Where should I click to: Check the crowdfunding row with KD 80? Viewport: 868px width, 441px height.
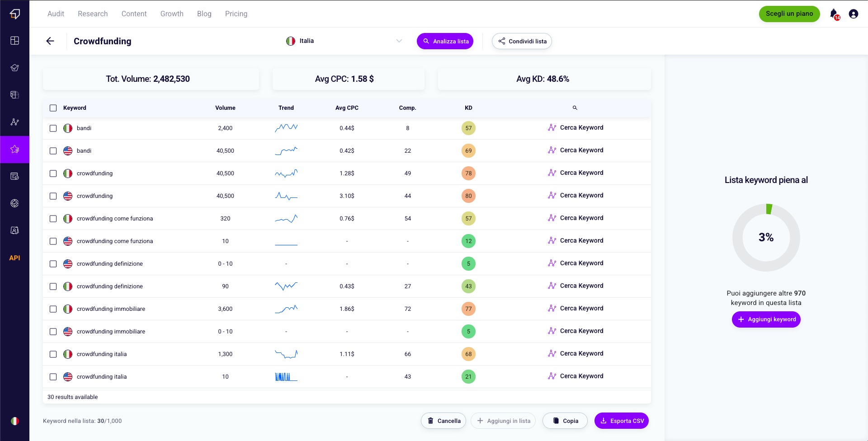(53, 196)
